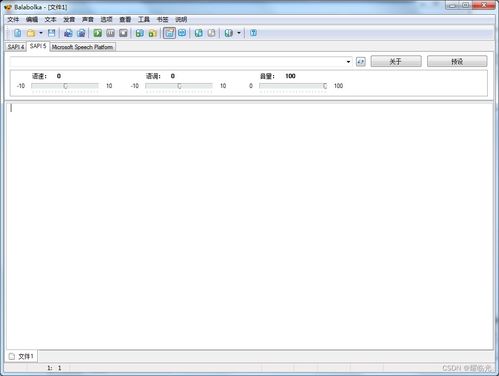Expand the dropdown arrow before the Help icon
This screenshot has width=499, height=376.
[239, 33]
